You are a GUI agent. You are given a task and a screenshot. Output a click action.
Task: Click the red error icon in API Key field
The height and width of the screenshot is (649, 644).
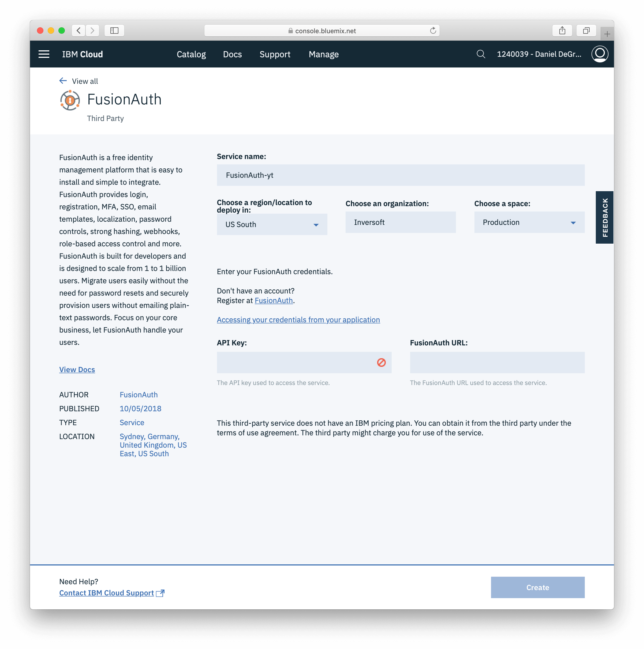coord(381,363)
